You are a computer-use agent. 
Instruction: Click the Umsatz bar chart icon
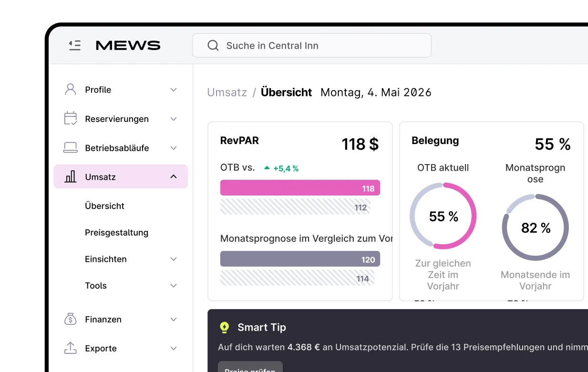point(71,176)
